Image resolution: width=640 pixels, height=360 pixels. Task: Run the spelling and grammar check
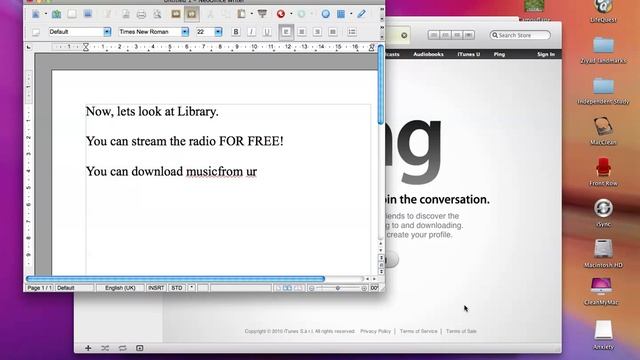tap(176, 14)
